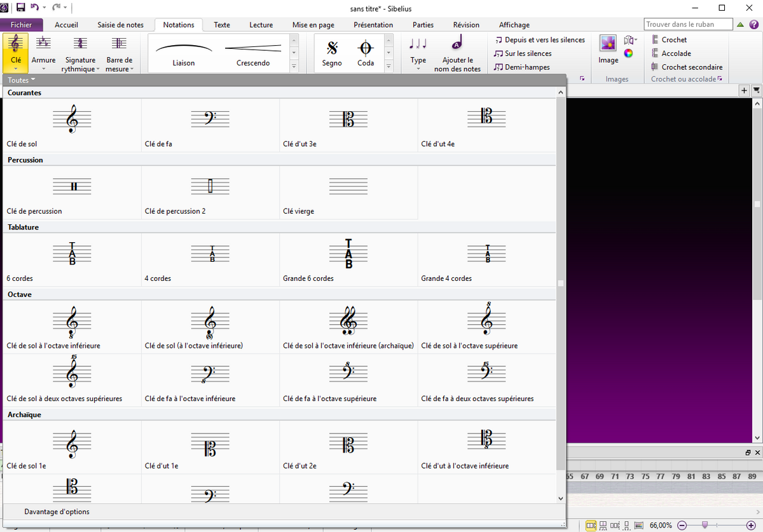This screenshot has height=532, width=763.
Task: Click the zoom in plus button
Action: click(751, 525)
